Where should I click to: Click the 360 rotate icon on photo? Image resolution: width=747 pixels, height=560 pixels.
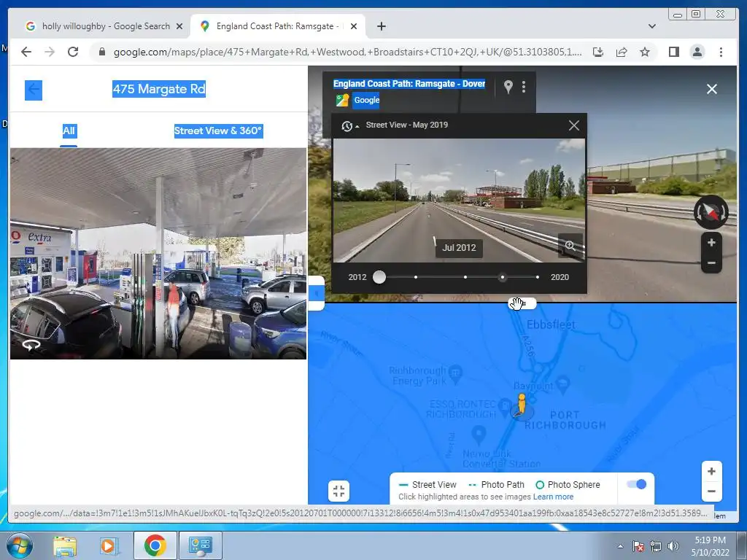(x=31, y=345)
